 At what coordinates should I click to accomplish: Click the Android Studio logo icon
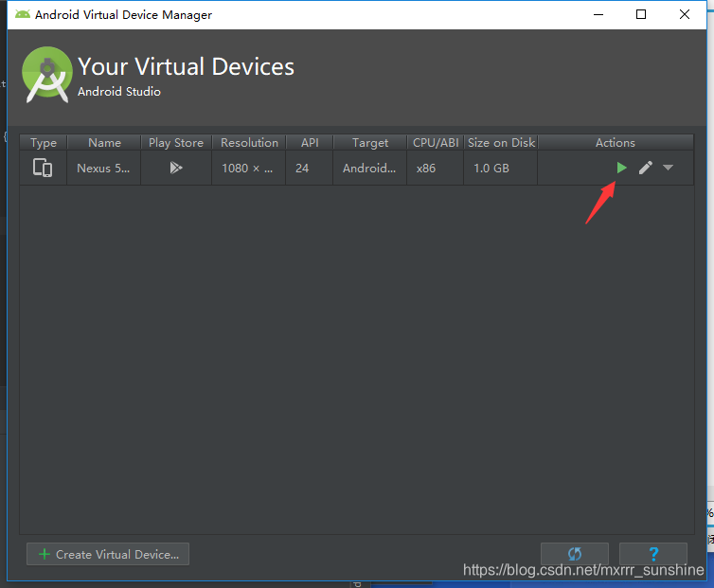[47, 74]
